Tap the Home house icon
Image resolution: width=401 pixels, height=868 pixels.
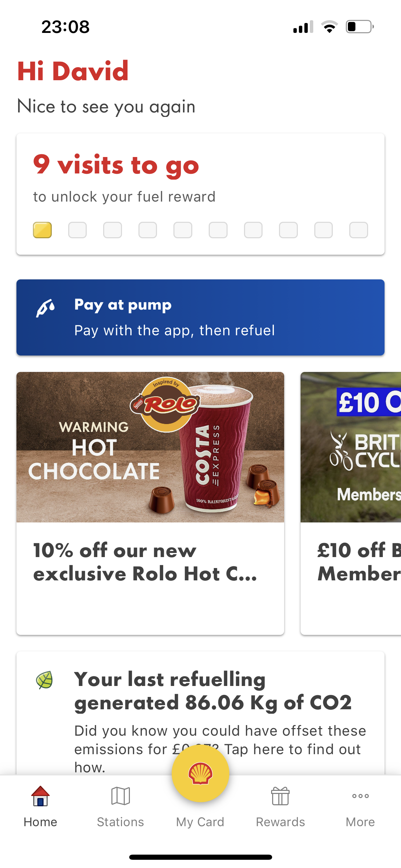pyautogui.click(x=40, y=796)
